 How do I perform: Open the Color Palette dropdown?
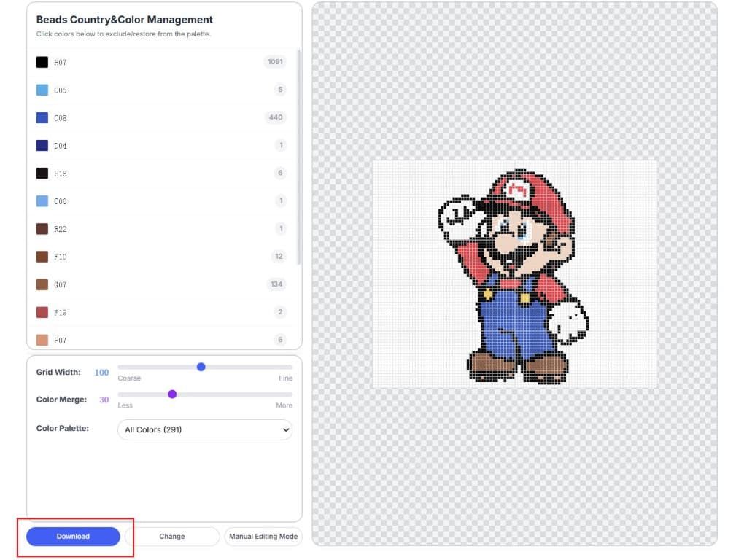click(x=205, y=429)
